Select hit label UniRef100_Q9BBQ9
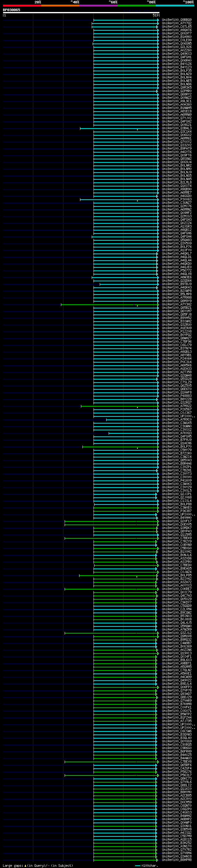This screenshot has width=197, height=868. [177, 20]
